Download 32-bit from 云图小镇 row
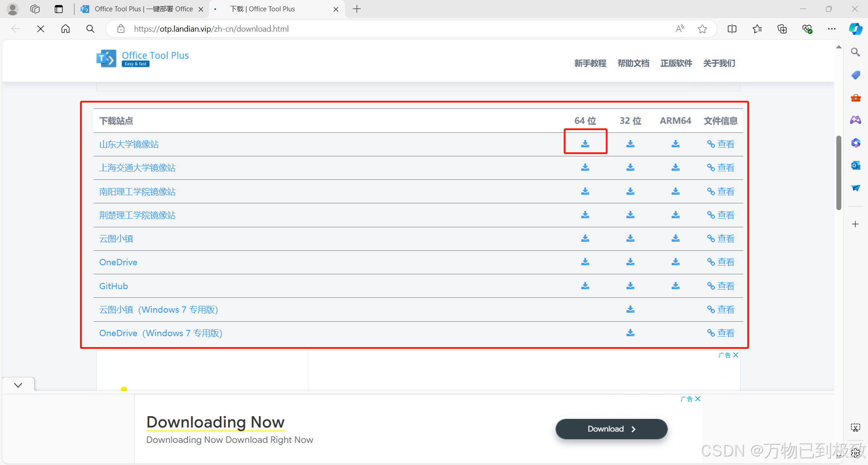 630,238
